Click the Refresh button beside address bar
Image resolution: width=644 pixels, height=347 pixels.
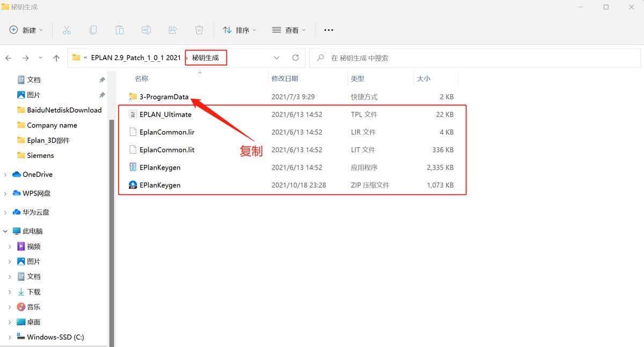pyautogui.click(x=295, y=57)
